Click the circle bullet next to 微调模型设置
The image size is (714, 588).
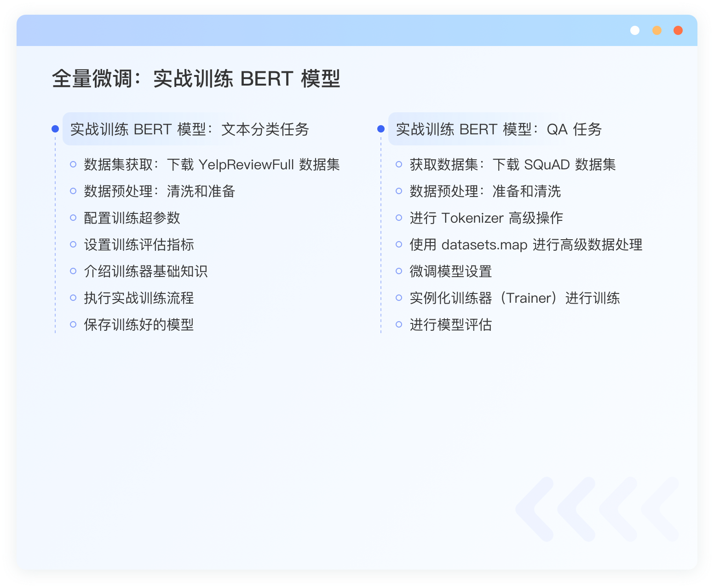[399, 271]
